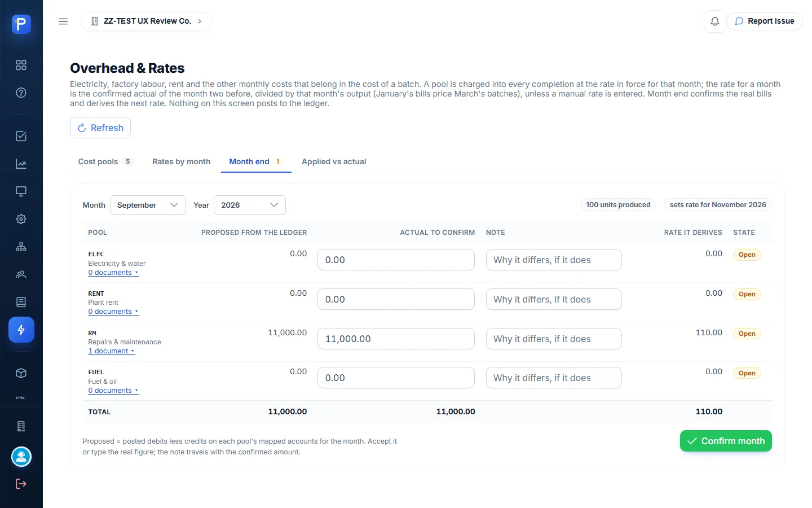Open the dashboard grid icon in sidebar
812x508 pixels.
(21, 65)
